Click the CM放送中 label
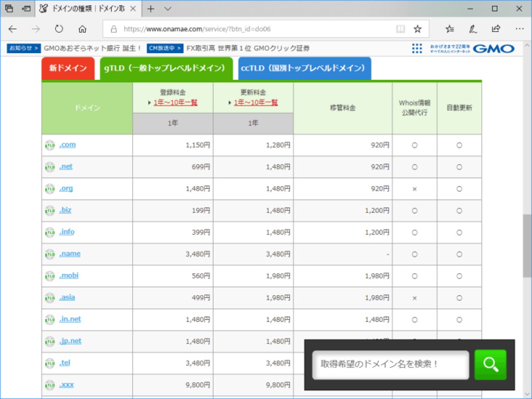Screen dimensions: 532x399 [x=165, y=48]
